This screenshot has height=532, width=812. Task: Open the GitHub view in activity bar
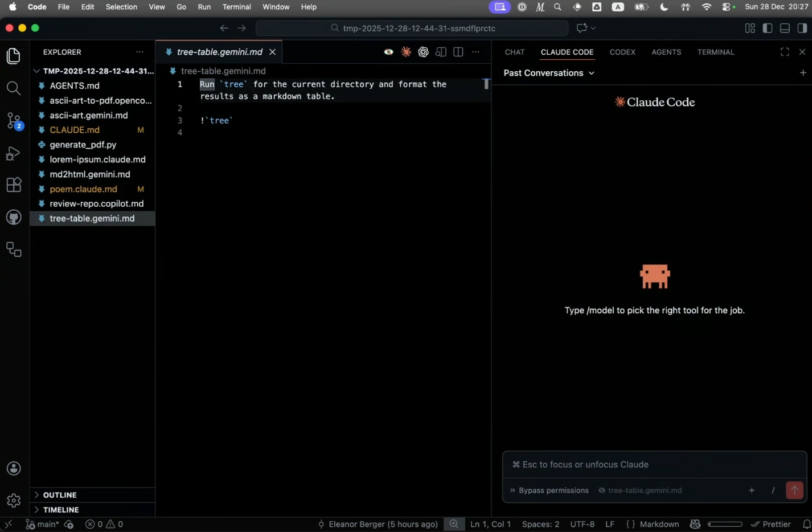tap(14, 217)
